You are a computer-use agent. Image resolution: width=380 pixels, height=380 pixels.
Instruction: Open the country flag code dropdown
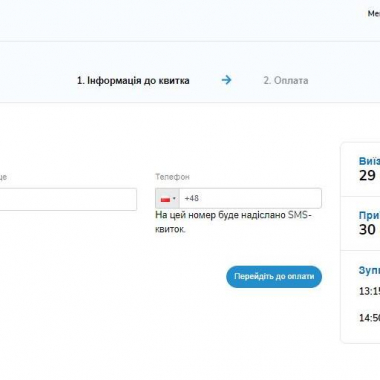(x=168, y=199)
